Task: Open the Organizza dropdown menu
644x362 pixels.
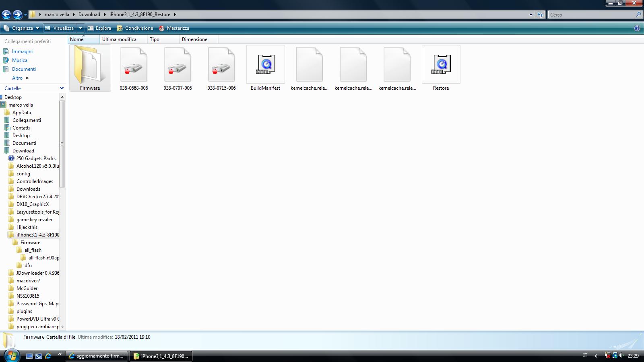Action: tap(22, 28)
